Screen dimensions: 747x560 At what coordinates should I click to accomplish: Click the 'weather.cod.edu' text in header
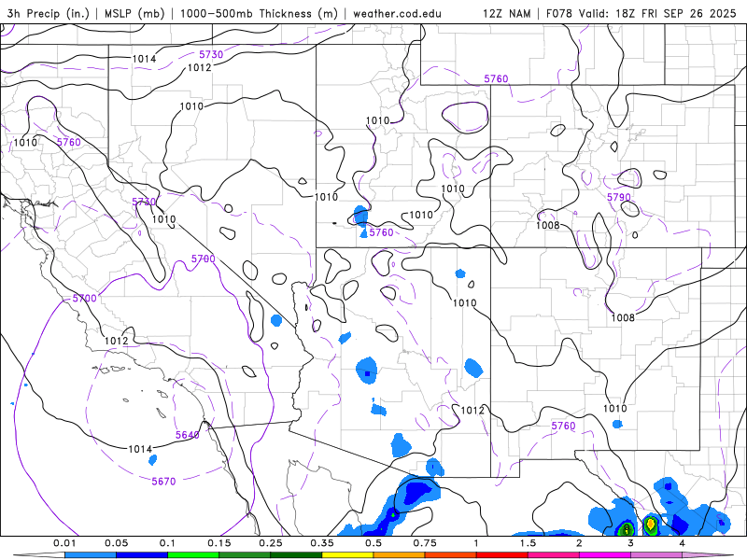pos(397,13)
